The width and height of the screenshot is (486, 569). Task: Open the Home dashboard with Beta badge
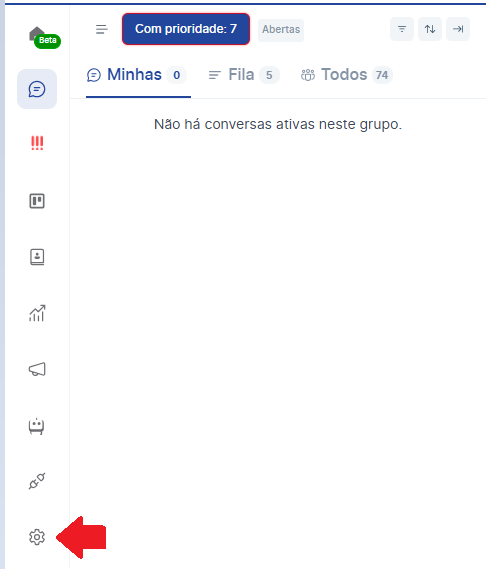click(x=41, y=36)
